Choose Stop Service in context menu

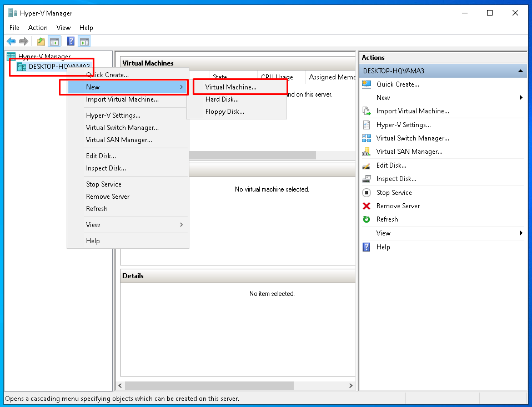coord(128,184)
